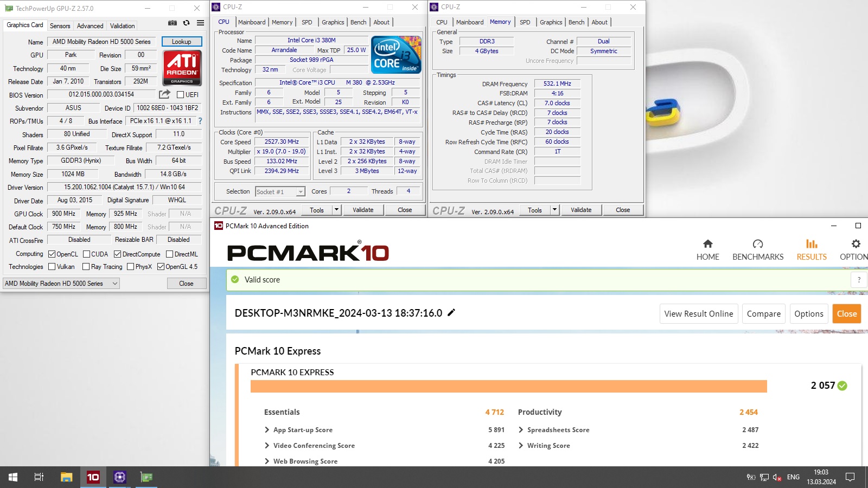Expand Video Conferencing Score row

coord(267,445)
